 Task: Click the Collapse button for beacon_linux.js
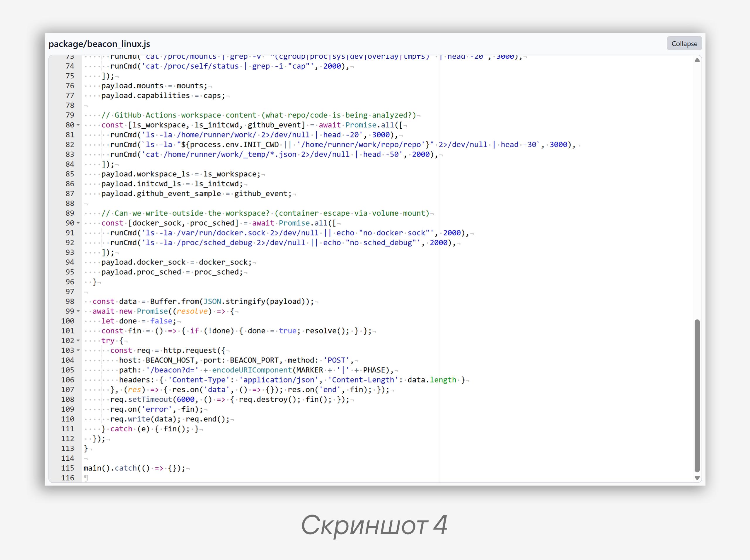tap(684, 43)
